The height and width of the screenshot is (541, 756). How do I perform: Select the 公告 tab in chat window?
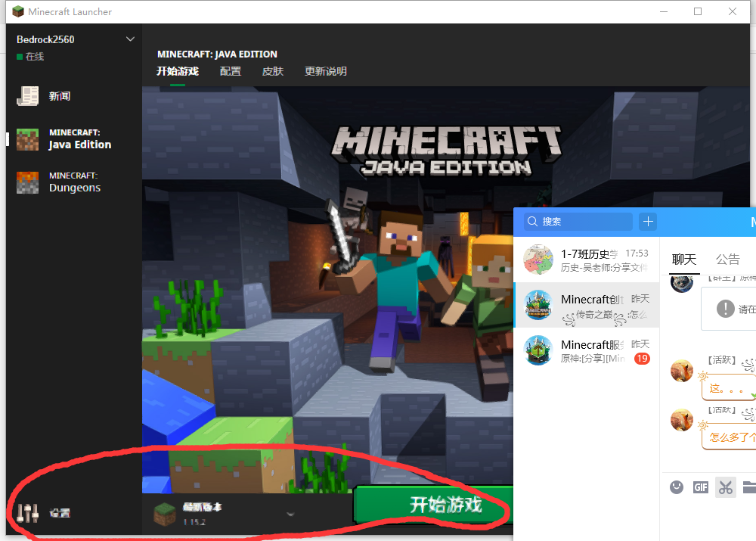(x=728, y=260)
